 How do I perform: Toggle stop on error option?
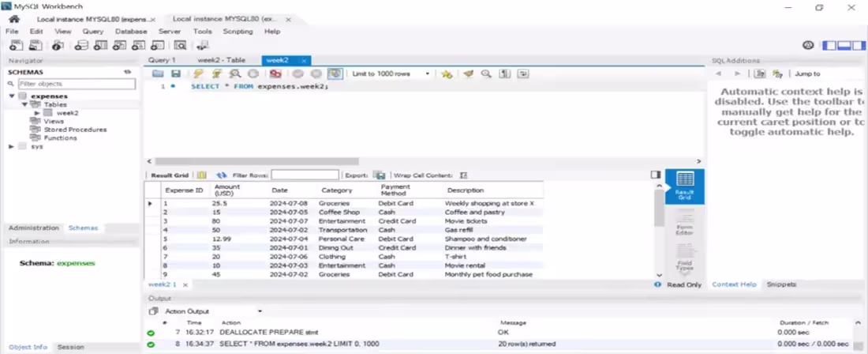click(x=275, y=73)
